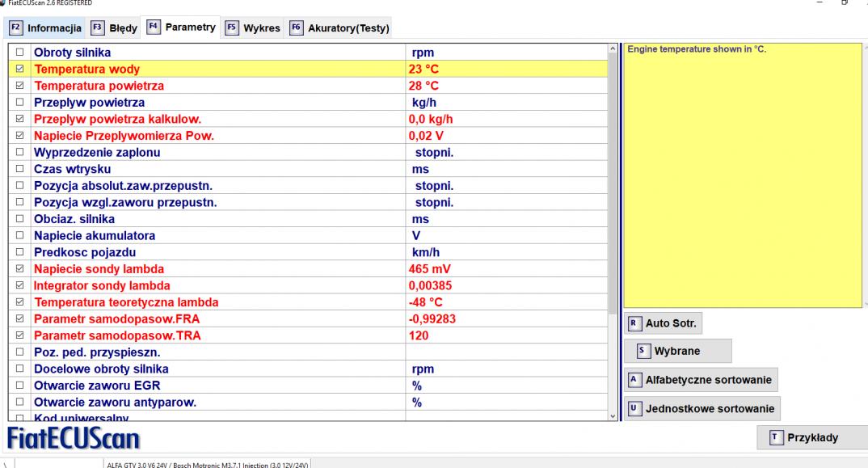
Task: Uncheck Temperatura powietrza parameter
Action: 20,86
